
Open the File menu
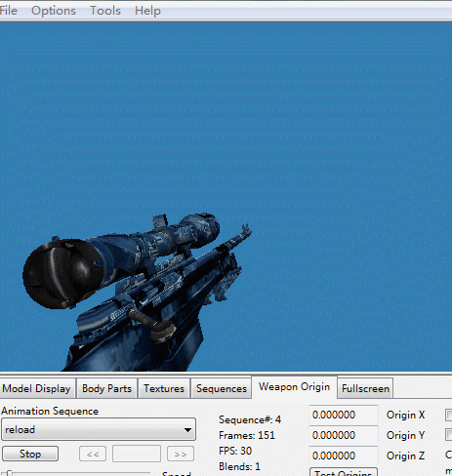click(8, 11)
